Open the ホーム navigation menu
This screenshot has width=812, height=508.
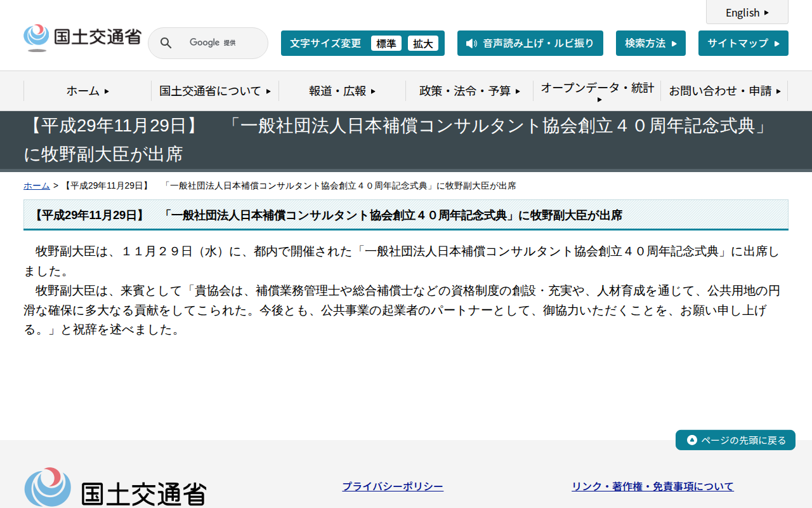pos(86,91)
